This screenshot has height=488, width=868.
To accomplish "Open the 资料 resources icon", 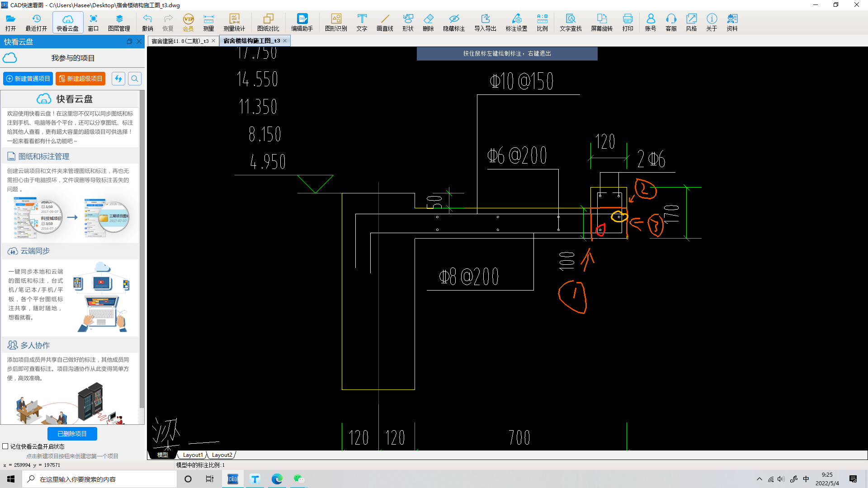I will [x=732, y=22].
